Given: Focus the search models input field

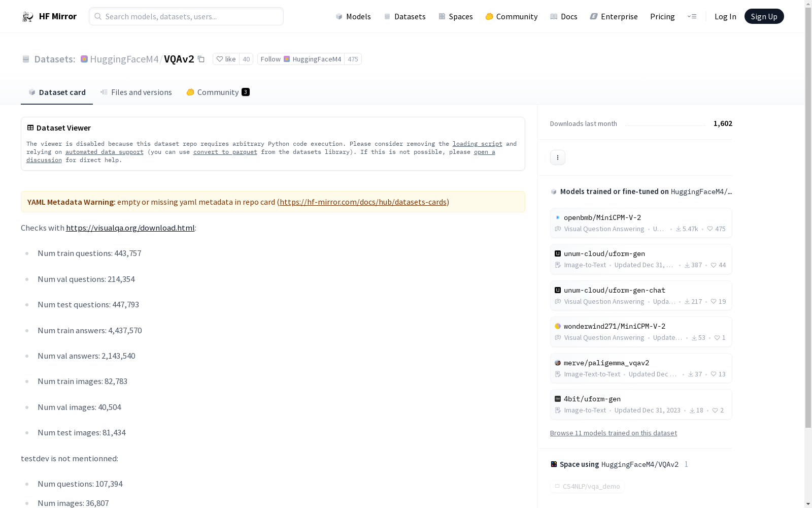Looking at the screenshot, I should 186,16.
